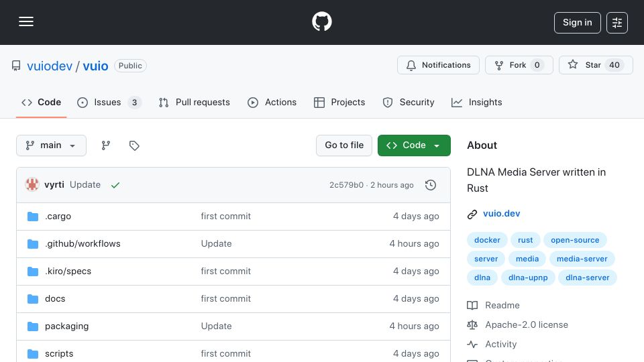Screen dimensions: 644x362
Task: Click the folder icon beside docs
Action: (33, 299)
